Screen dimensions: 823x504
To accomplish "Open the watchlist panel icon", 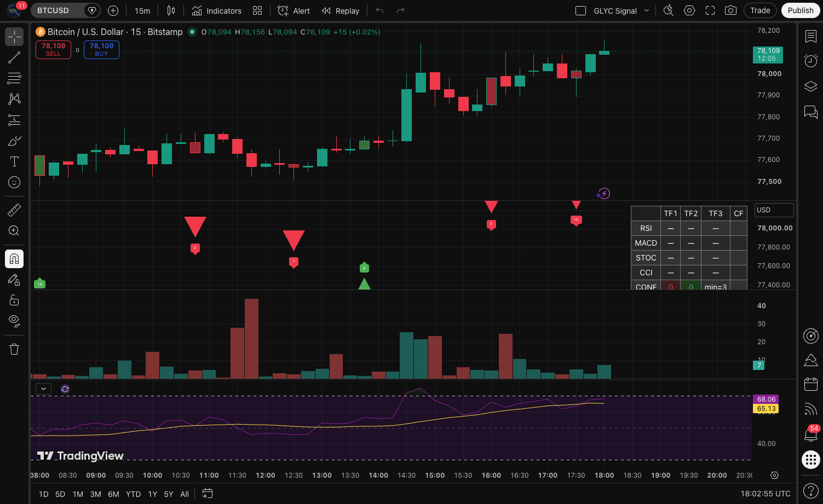I will [811, 37].
